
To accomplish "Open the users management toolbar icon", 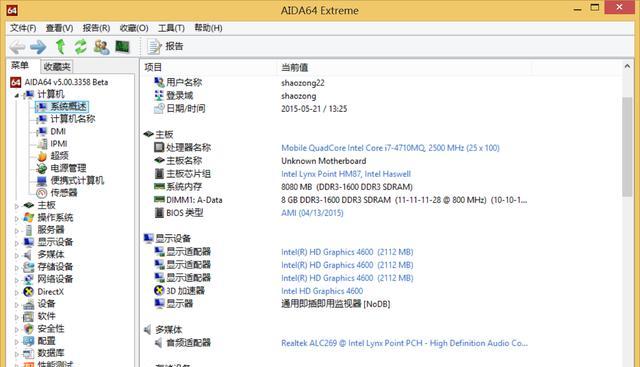I will click(x=101, y=47).
